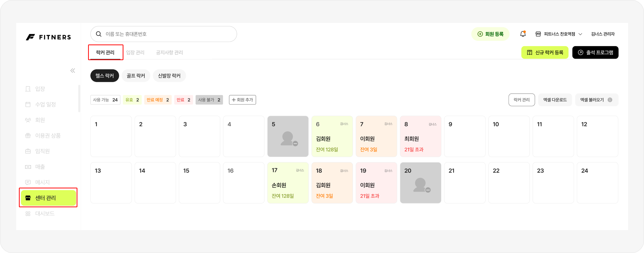
Task: Open locker 18 of 김회원
Action: pyautogui.click(x=332, y=183)
